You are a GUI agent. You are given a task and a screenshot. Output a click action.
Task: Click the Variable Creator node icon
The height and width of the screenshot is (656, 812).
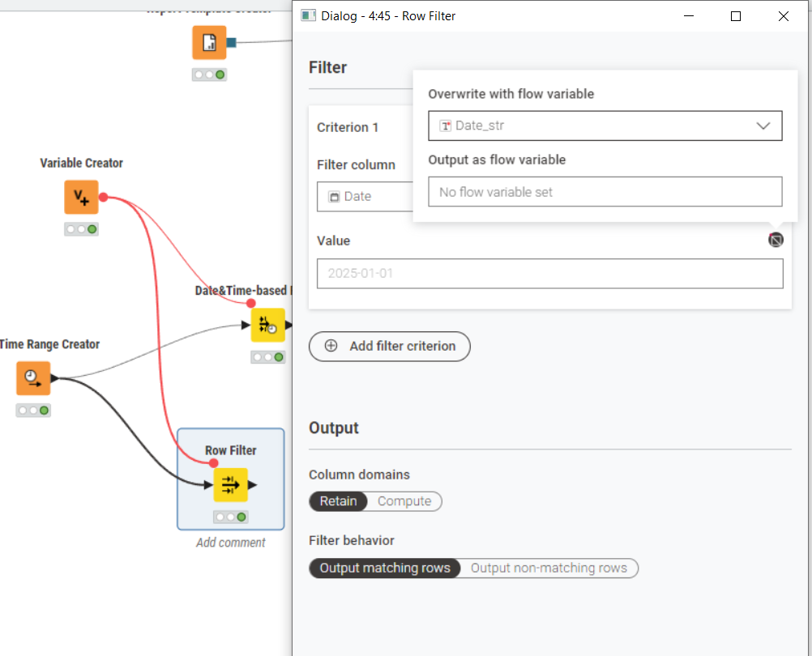(x=81, y=197)
